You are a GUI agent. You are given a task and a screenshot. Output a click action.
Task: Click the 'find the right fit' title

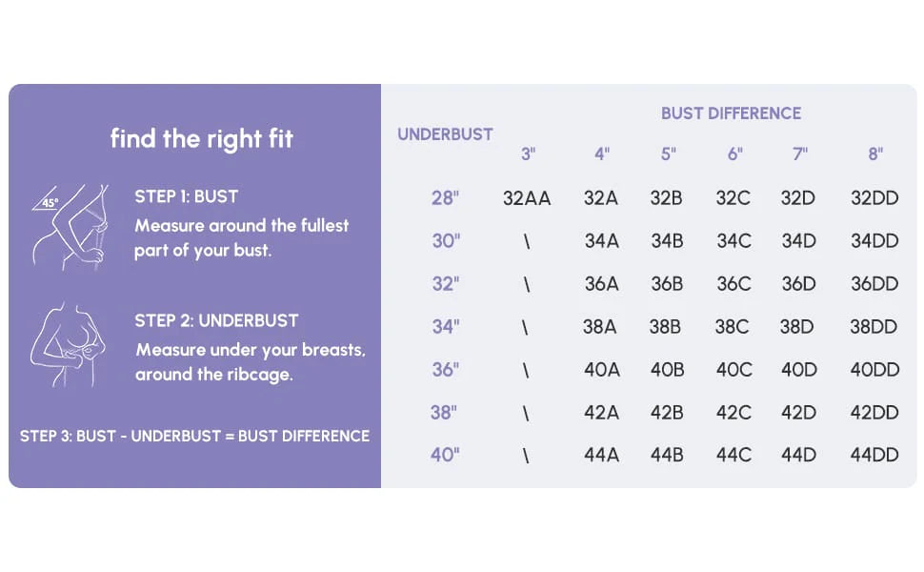point(202,139)
